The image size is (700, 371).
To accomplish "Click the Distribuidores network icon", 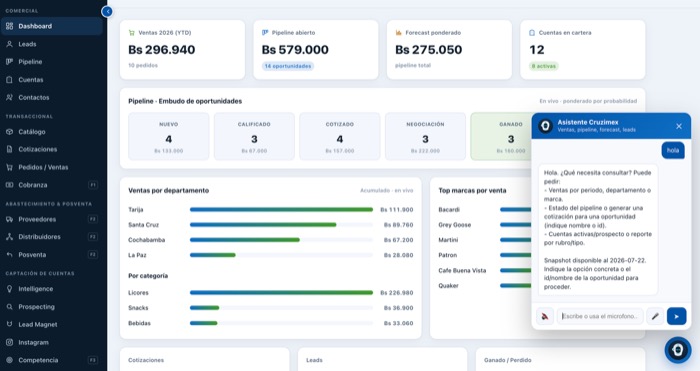I will (9, 237).
